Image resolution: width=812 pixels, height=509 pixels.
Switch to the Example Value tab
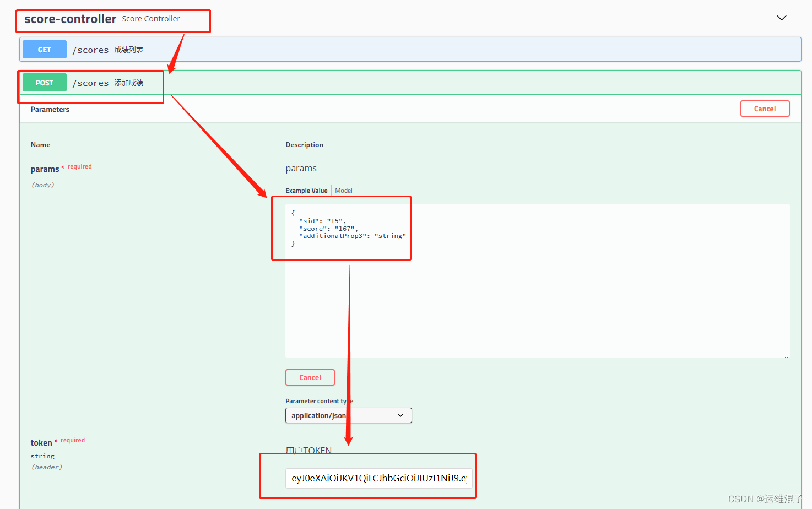[x=306, y=191]
